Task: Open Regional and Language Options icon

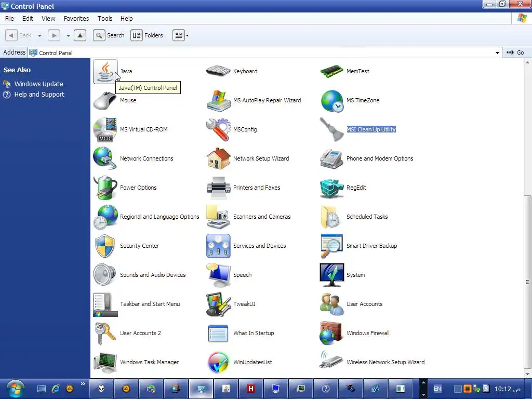Action: [105, 217]
